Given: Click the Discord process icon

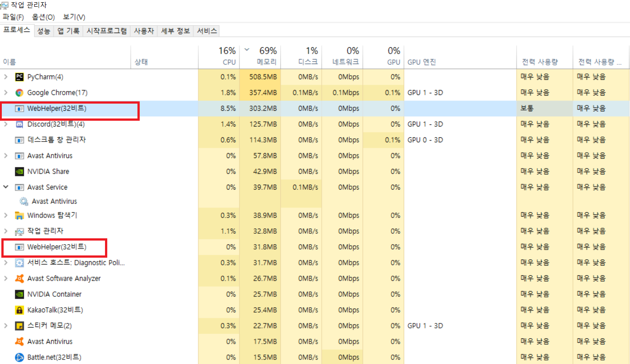Looking at the screenshot, I should pyautogui.click(x=19, y=124).
